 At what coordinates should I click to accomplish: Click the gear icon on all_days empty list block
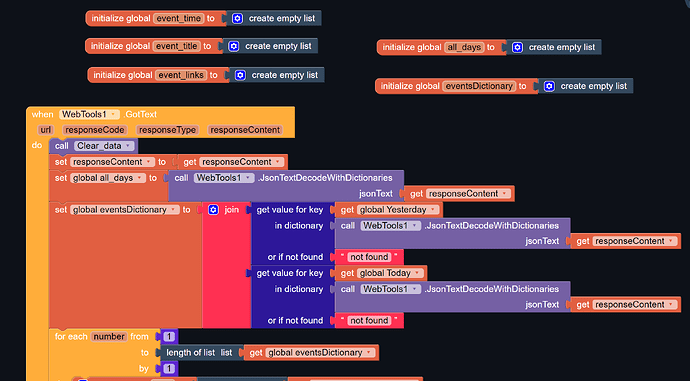pos(518,48)
